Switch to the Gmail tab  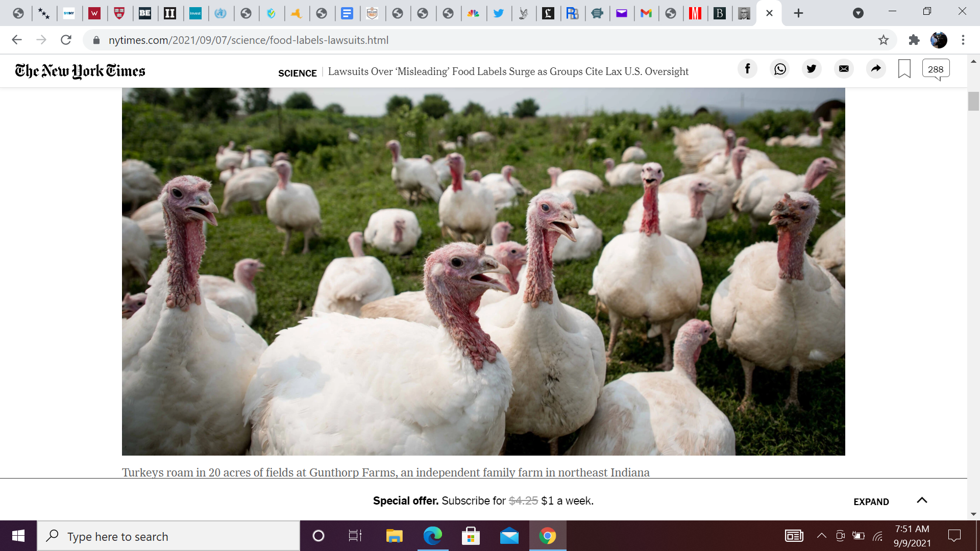646,13
